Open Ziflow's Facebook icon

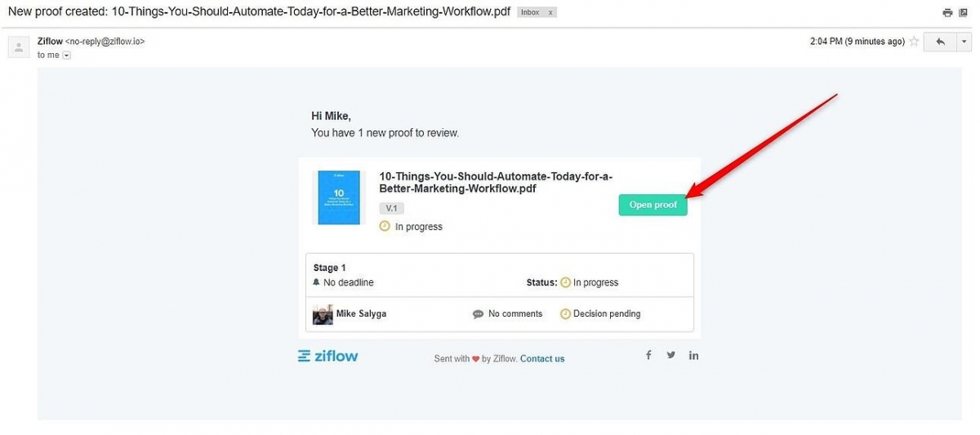coord(648,355)
